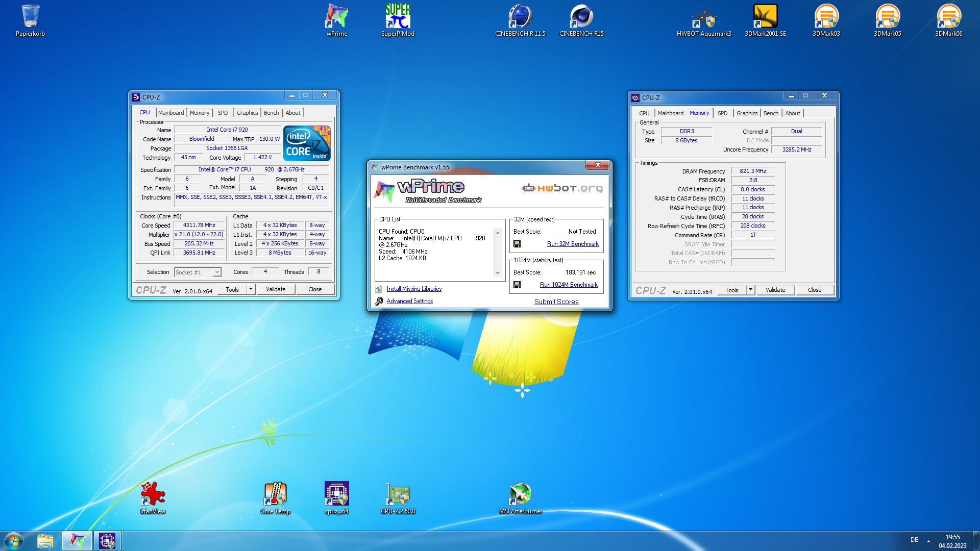Open Mainboard tab in right CPU-Z
This screenshot has width=980, height=551.
click(671, 113)
